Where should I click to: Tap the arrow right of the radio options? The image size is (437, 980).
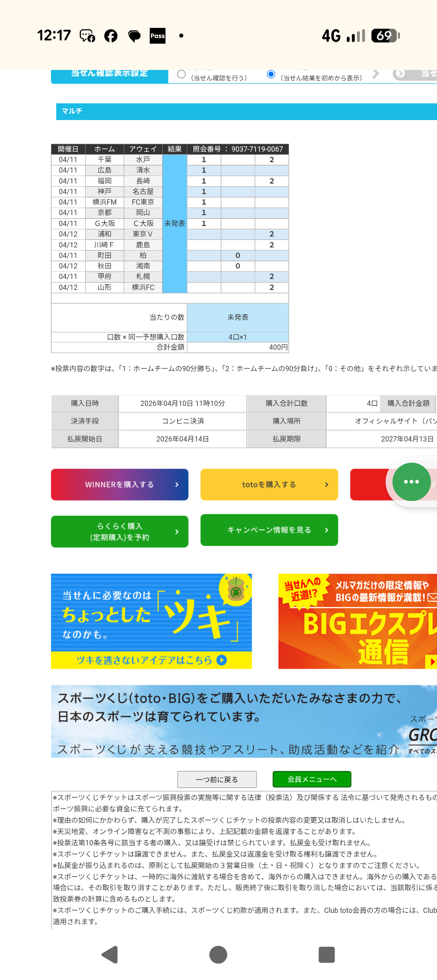pos(376,74)
